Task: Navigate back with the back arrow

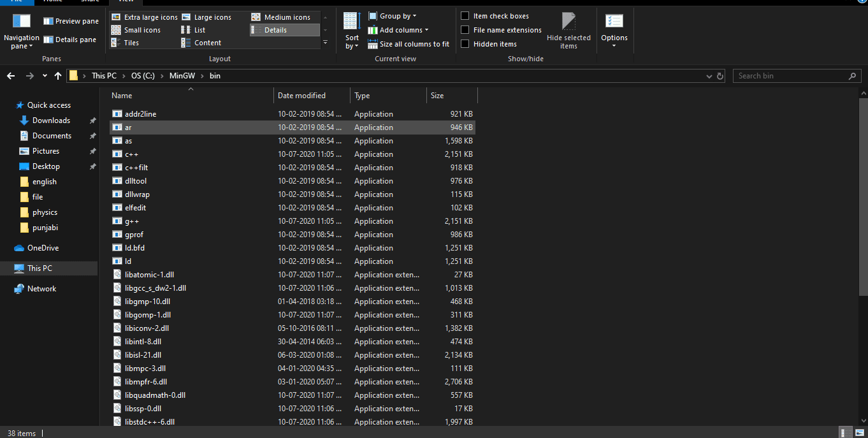Action: [x=10, y=75]
